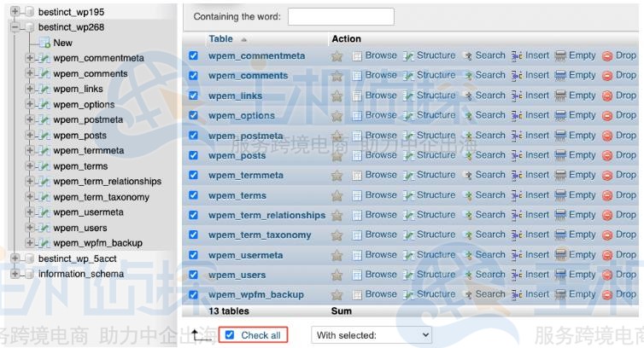Uncheck the wpem_links checkbox
The width and height of the screenshot is (644, 348).
click(193, 96)
